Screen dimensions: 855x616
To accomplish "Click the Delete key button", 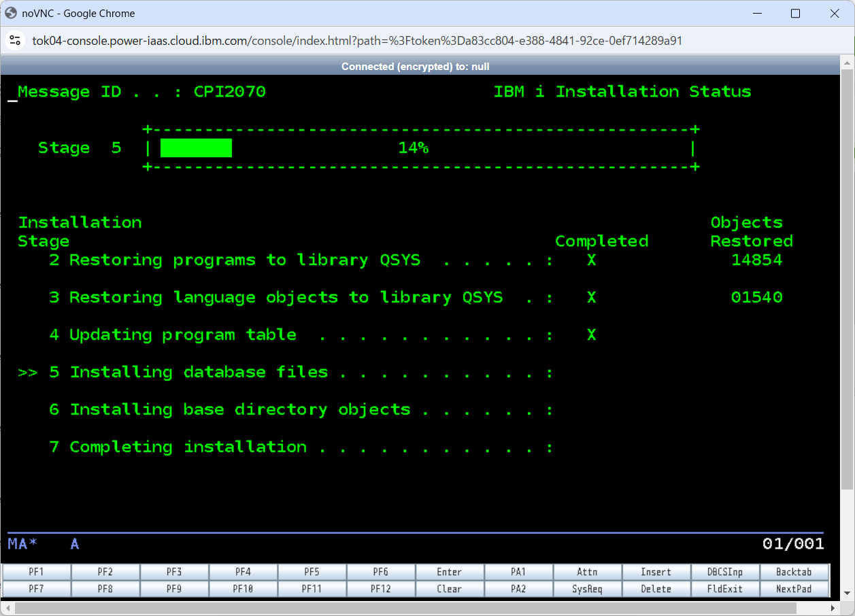I will pos(656,589).
